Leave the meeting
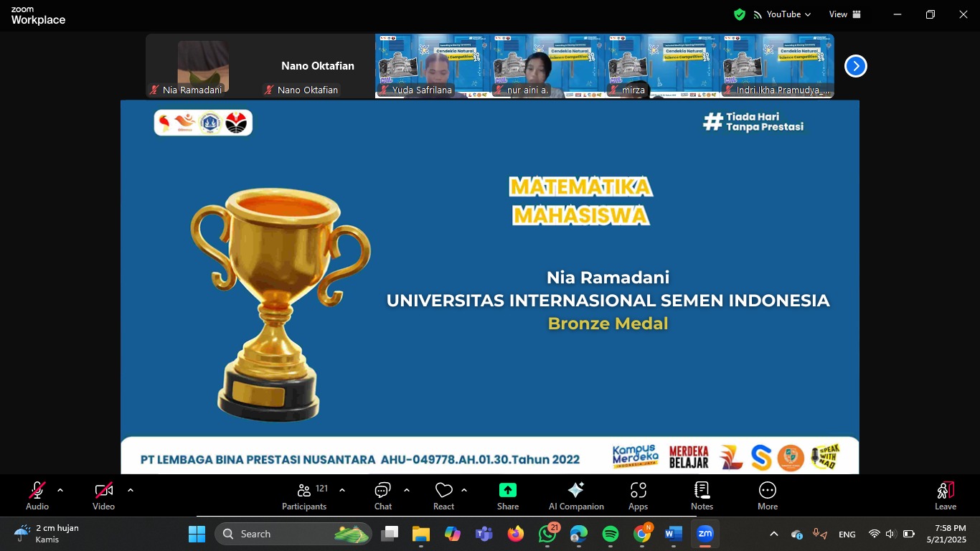This screenshot has width=980, height=551. click(x=945, y=495)
